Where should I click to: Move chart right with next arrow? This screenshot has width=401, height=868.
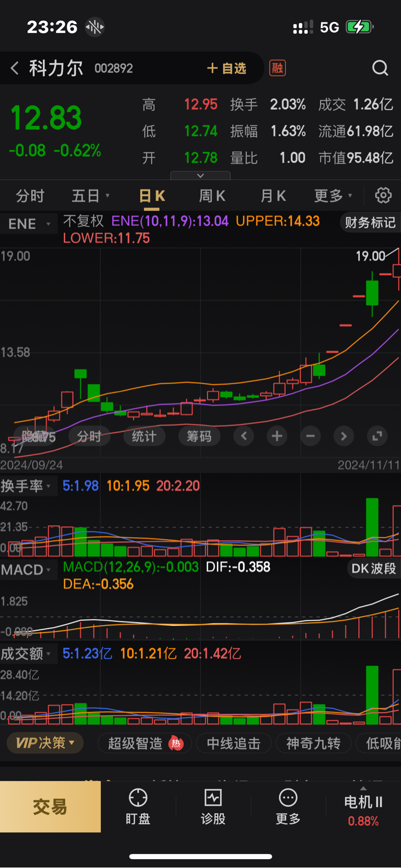tap(344, 436)
